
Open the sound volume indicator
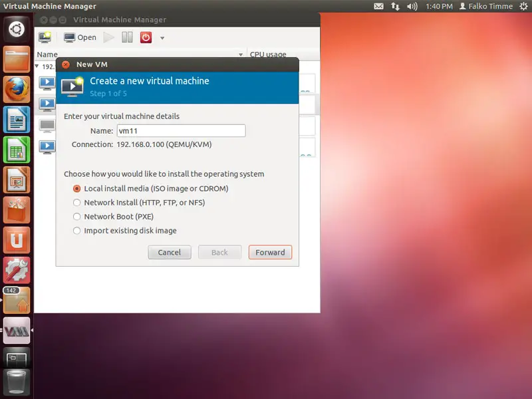tap(412, 6)
